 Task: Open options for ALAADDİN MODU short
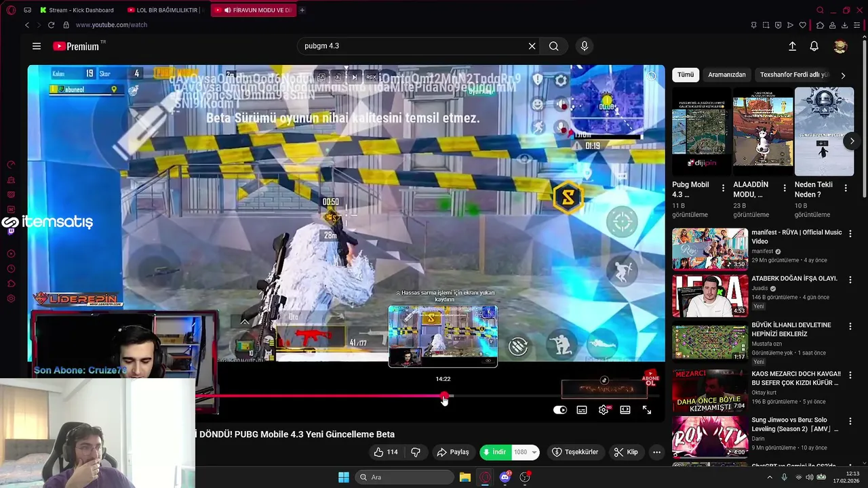pyautogui.click(x=785, y=188)
